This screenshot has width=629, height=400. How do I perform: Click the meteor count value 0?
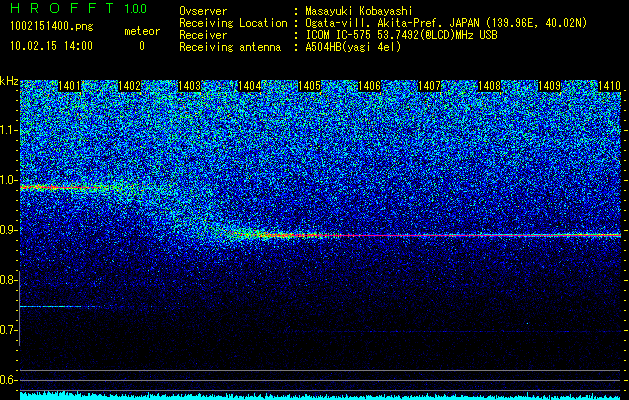coord(142,46)
